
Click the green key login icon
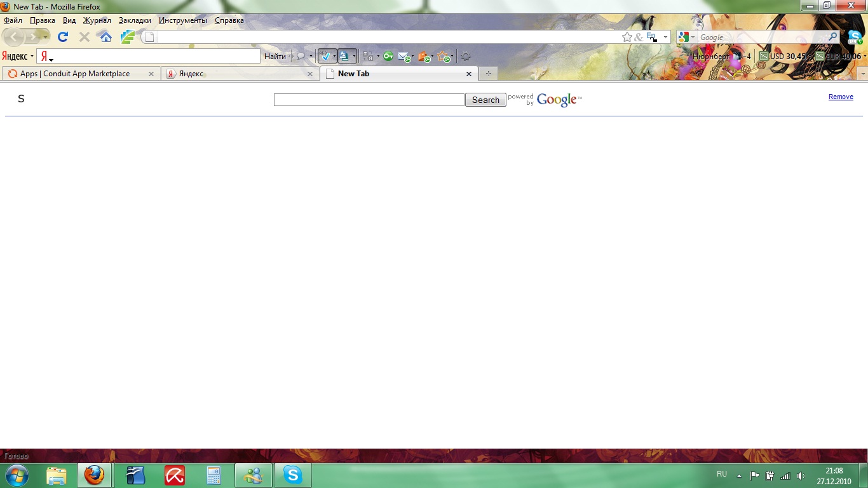coord(388,57)
